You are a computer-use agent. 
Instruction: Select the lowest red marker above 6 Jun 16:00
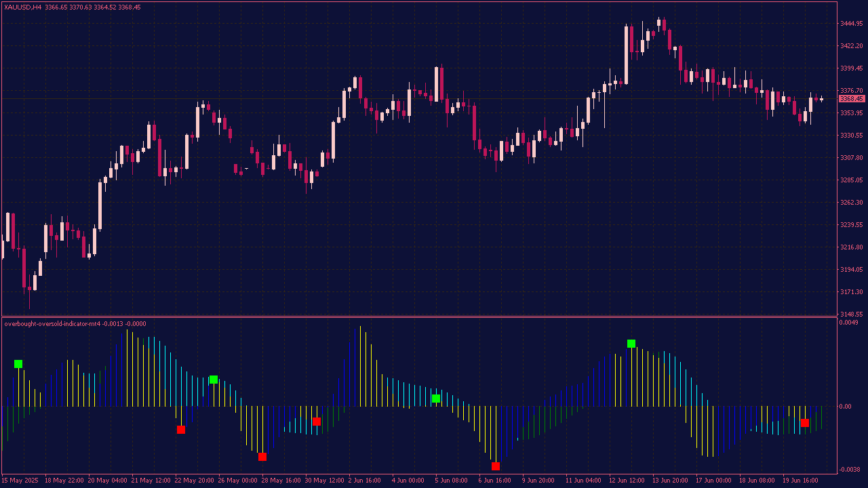tap(496, 466)
